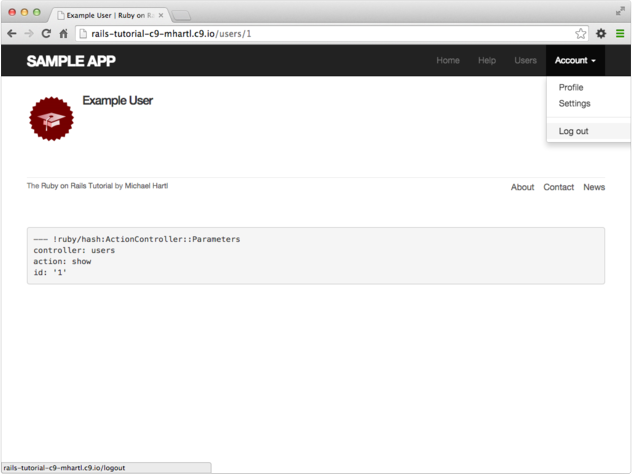Viewport: 632px width, 474px height.
Task: Click the SAMPLE APP logo
Action: 71,61
